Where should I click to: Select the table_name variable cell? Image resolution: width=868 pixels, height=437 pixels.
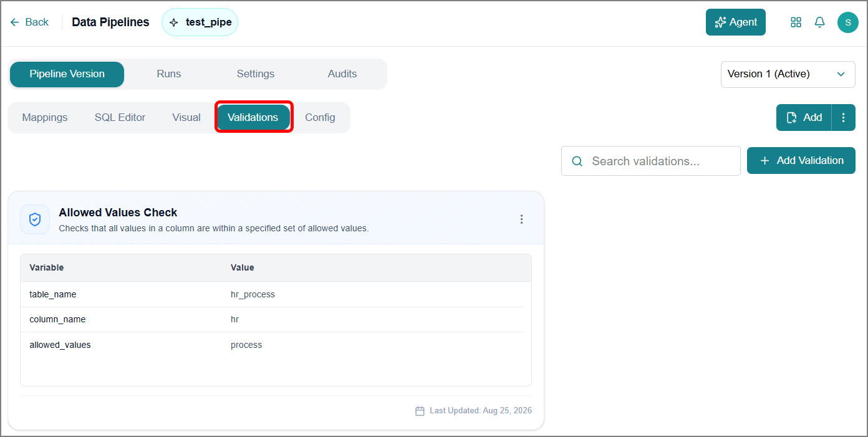53,294
